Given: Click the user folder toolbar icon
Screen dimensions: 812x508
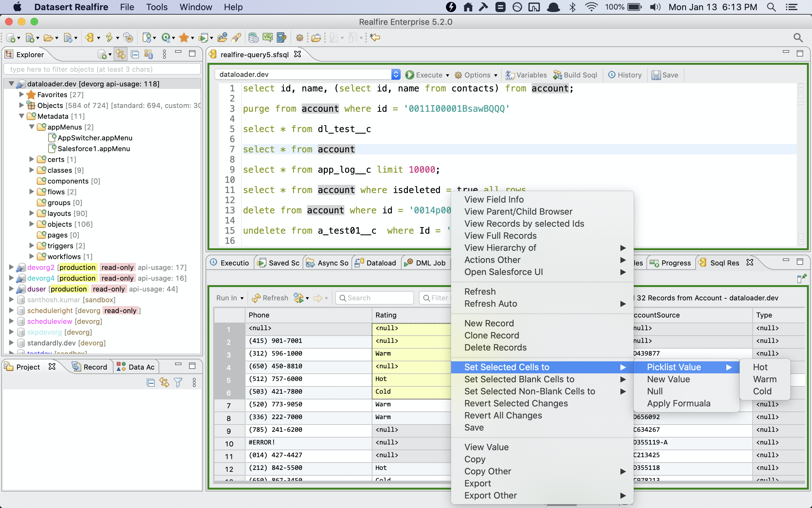Looking at the screenshot, I should (x=222, y=38).
